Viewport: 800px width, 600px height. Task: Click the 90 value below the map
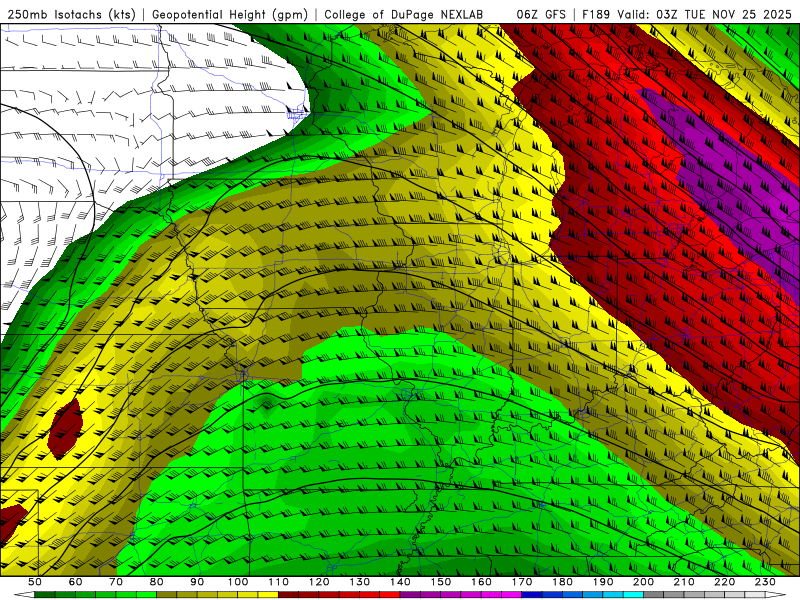coord(197,582)
